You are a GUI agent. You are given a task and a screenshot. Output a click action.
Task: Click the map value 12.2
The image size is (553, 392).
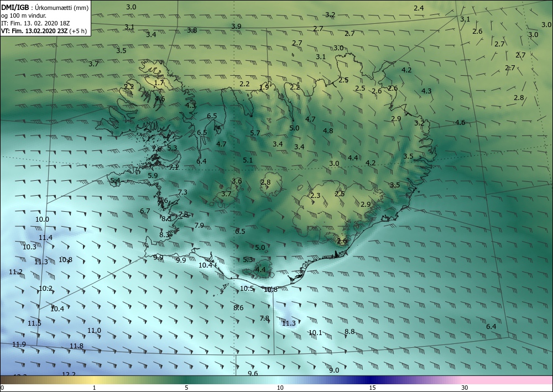point(69,374)
